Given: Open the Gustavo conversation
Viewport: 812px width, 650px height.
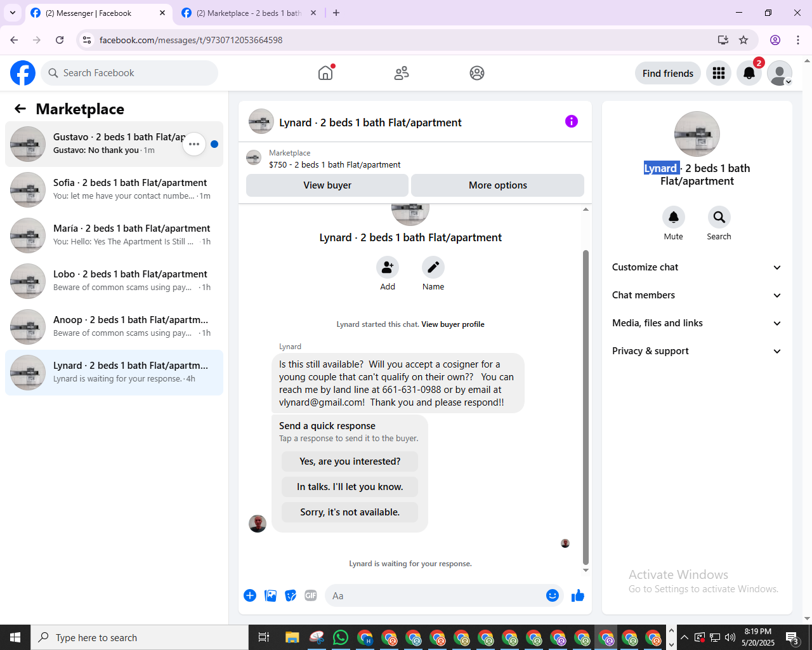Looking at the screenshot, I should [114, 144].
